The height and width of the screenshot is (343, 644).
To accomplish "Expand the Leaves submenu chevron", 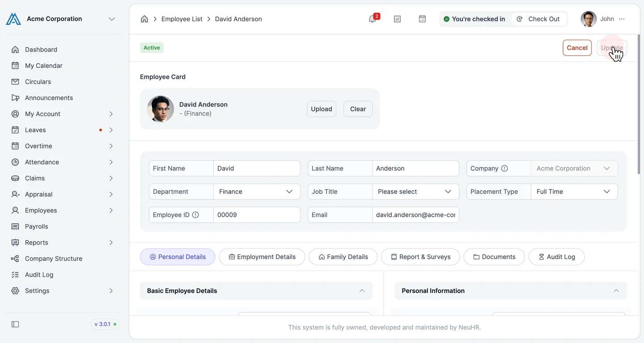I will (x=111, y=130).
